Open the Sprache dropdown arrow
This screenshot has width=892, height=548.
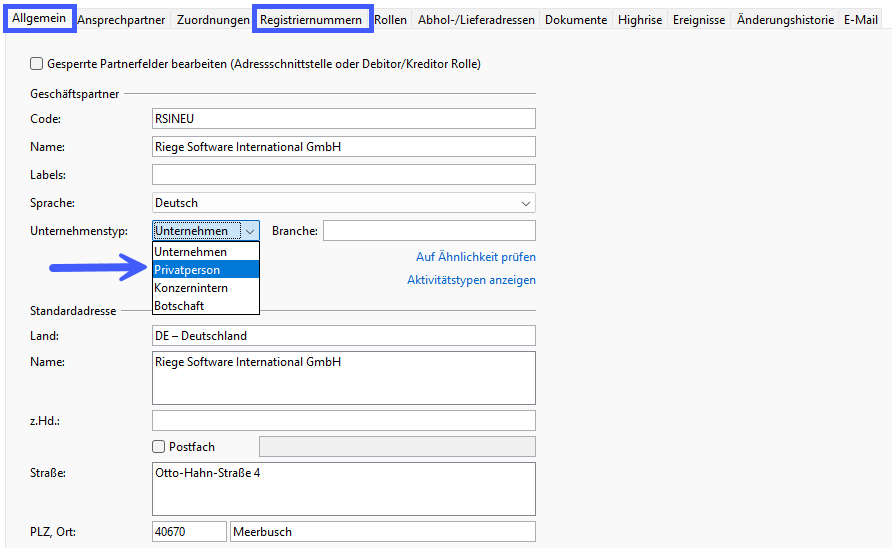click(x=526, y=203)
